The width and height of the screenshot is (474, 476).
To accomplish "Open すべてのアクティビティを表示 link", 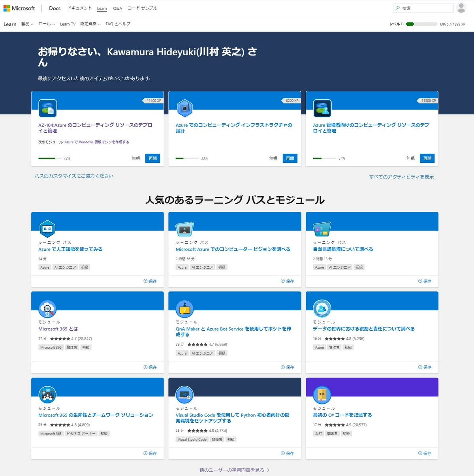I will (x=401, y=177).
